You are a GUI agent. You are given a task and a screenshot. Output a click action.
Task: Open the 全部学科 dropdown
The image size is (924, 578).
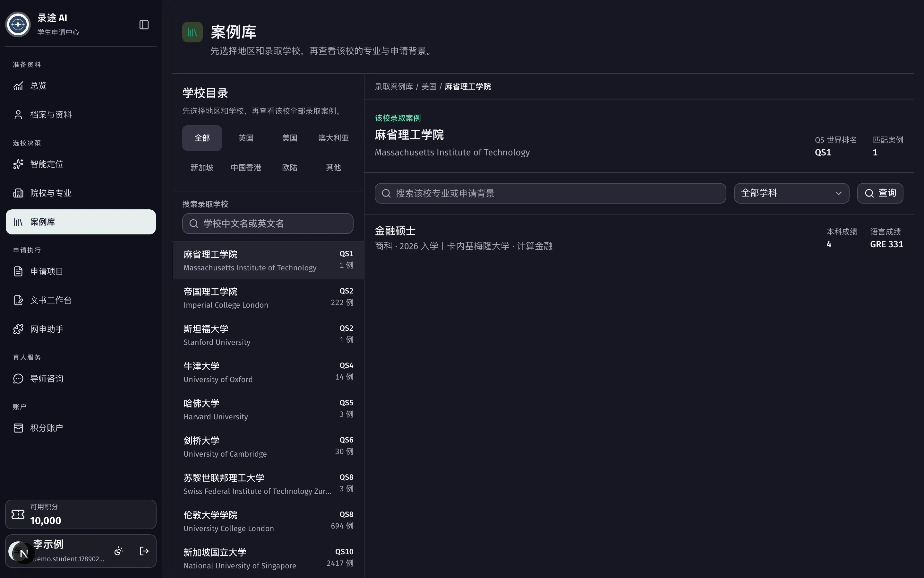coord(791,193)
